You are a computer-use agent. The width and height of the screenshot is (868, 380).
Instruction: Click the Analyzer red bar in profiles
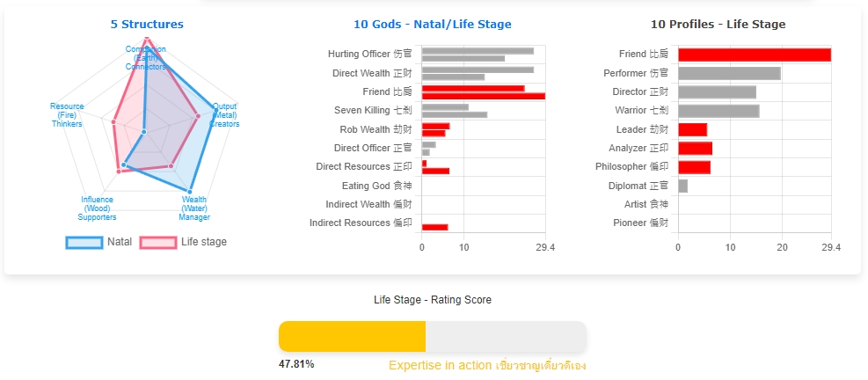(x=695, y=149)
